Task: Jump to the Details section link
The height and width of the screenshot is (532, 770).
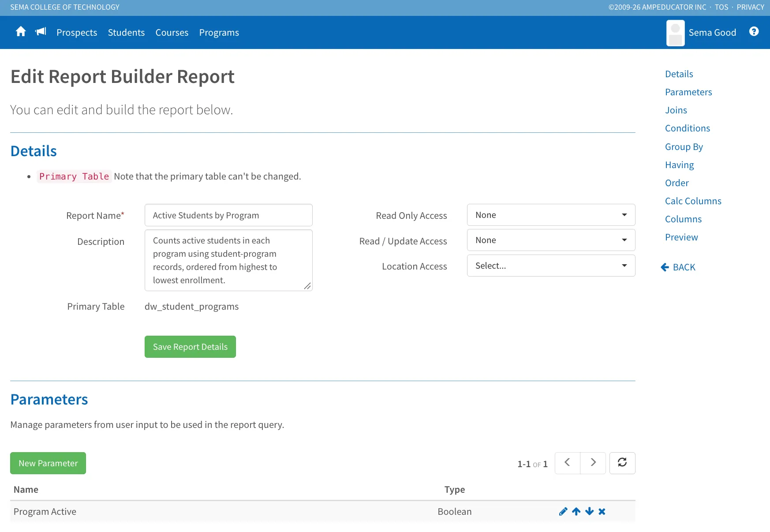Action: point(679,74)
